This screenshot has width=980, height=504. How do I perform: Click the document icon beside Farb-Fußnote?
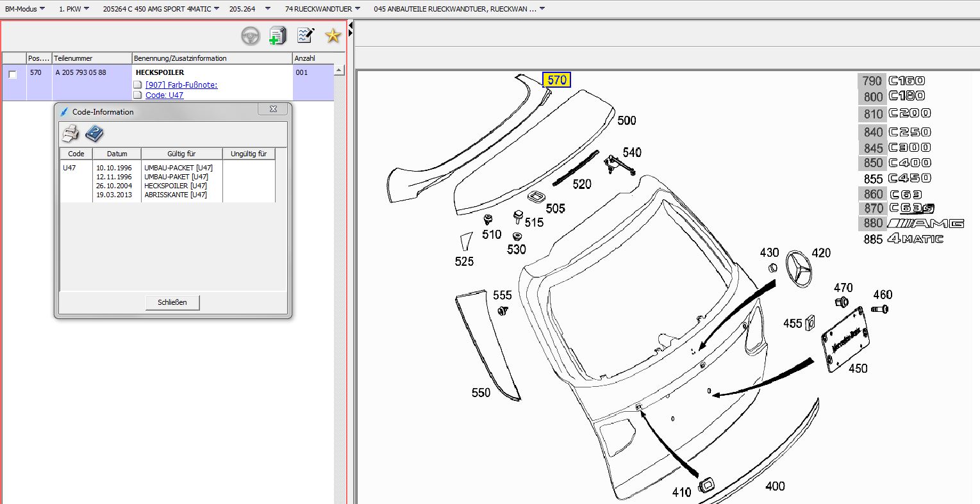point(137,85)
